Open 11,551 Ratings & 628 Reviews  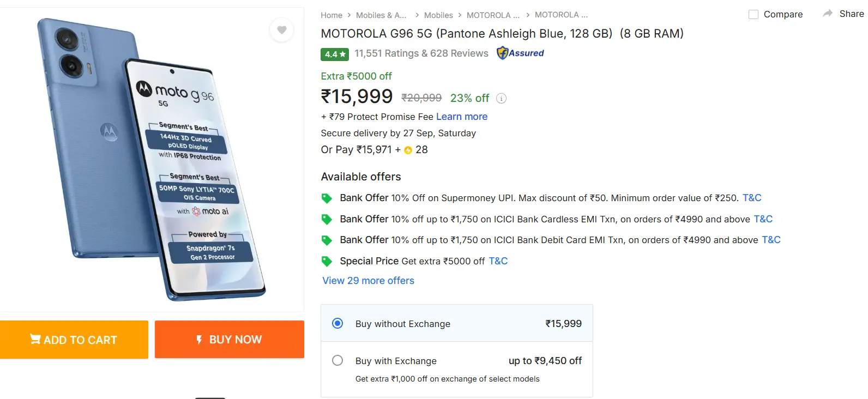tap(421, 53)
